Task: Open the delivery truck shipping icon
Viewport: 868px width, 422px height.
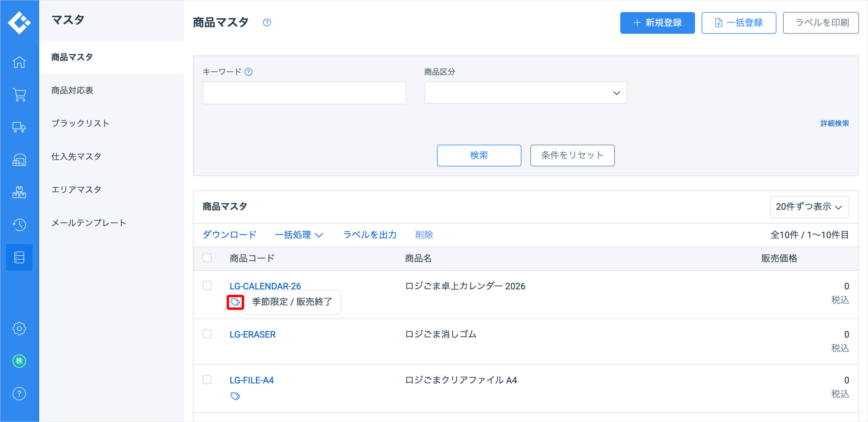Action: point(19,127)
